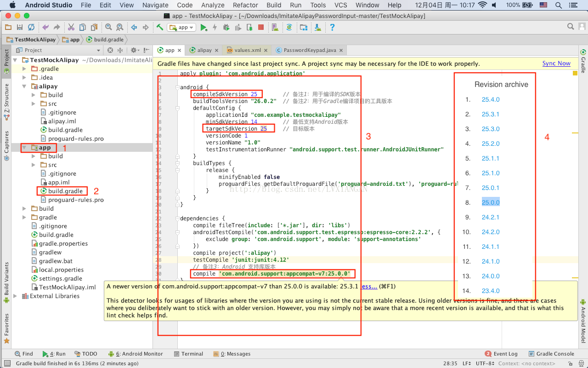Click the lightning Apply Changes icon
This screenshot has width=588, height=368.
[215, 28]
